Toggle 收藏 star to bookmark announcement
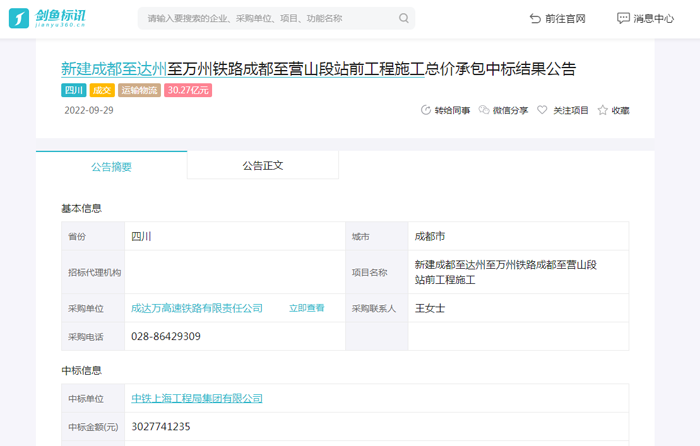This screenshot has width=700, height=446. [602, 110]
